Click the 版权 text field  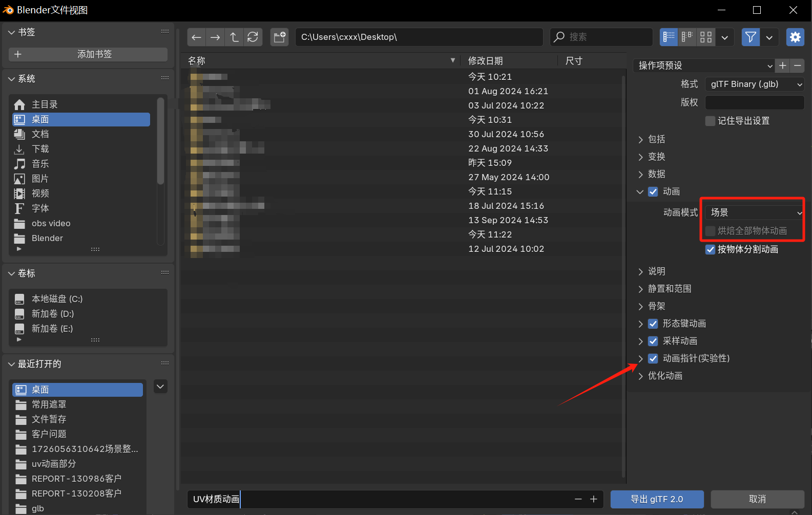[755, 102]
